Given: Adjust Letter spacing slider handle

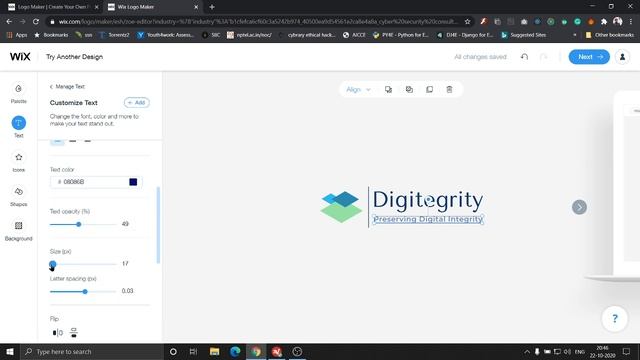Looking at the screenshot, I should point(85,291).
